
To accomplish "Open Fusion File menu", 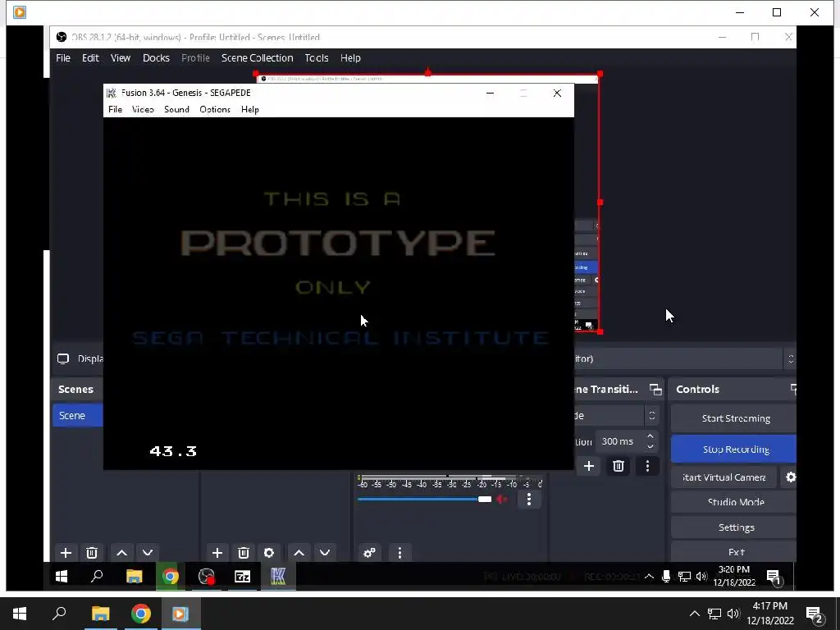I will 115,109.
